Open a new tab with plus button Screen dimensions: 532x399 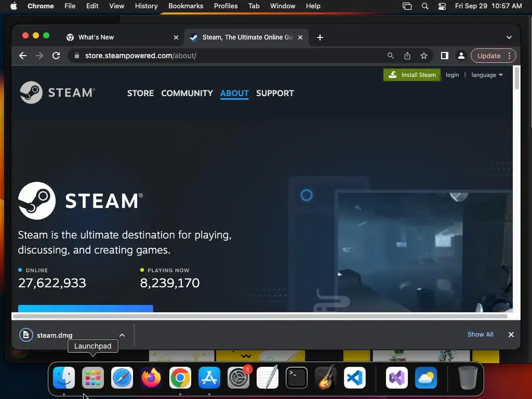(x=320, y=37)
